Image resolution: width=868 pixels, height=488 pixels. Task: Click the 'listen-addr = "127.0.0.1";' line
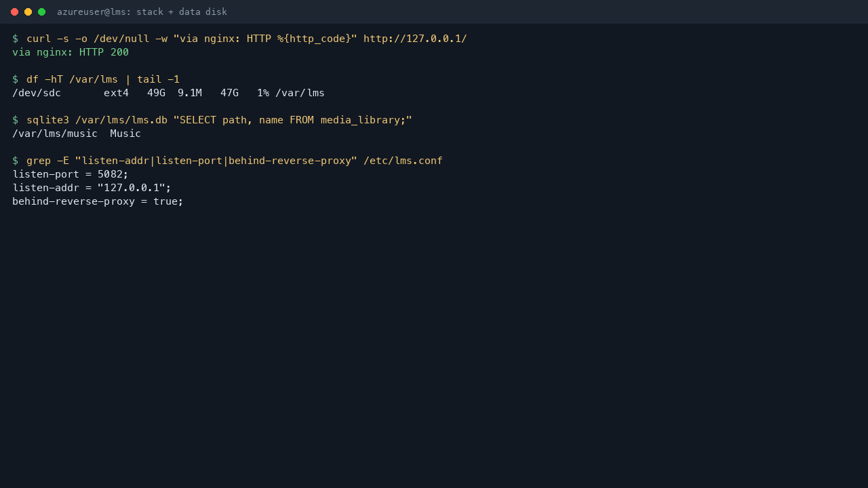(92, 188)
